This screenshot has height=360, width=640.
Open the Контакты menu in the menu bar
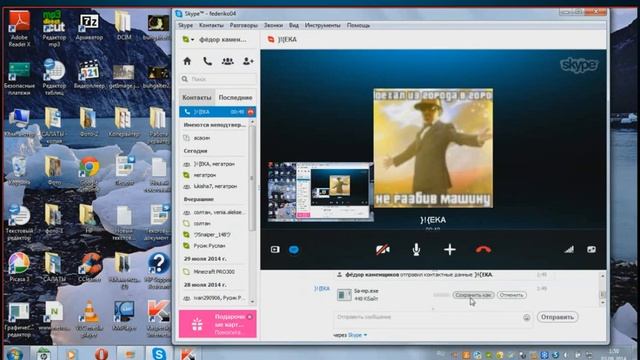click(x=211, y=25)
